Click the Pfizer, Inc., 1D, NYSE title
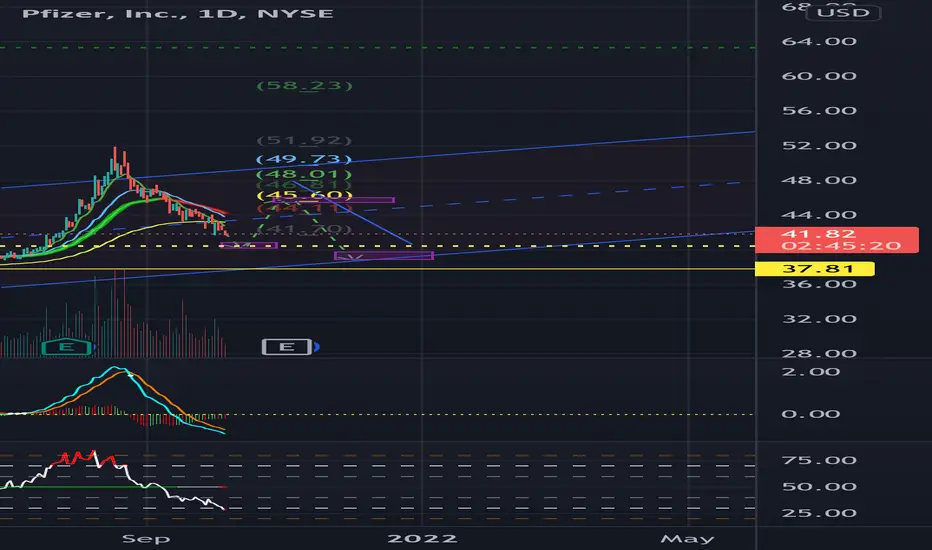This screenshot has width=932, height=550. (x=177, y=13)
